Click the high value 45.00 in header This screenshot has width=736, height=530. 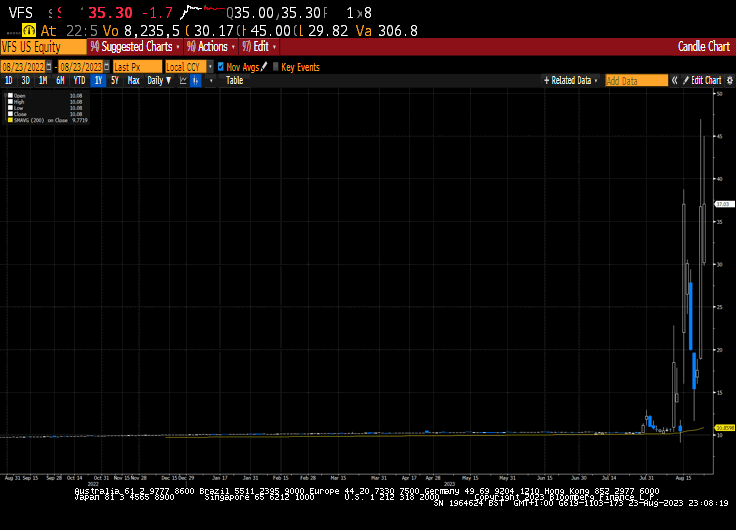270,31
